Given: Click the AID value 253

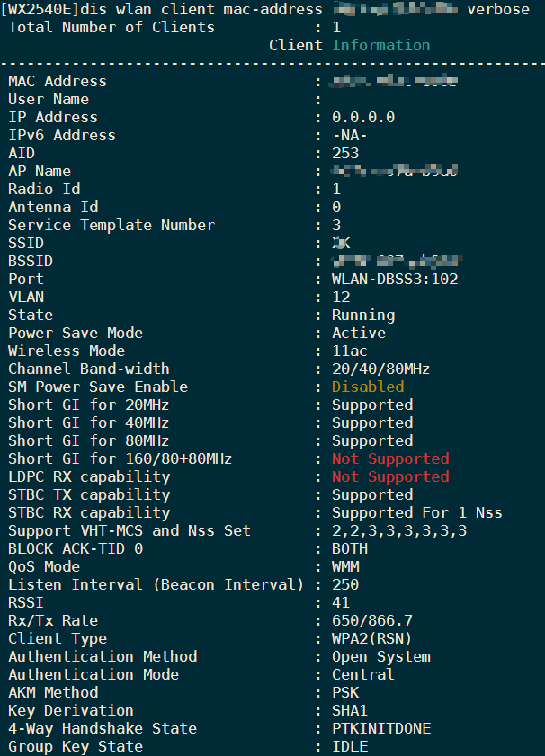Looking at the screenshot, I should 345,153.
